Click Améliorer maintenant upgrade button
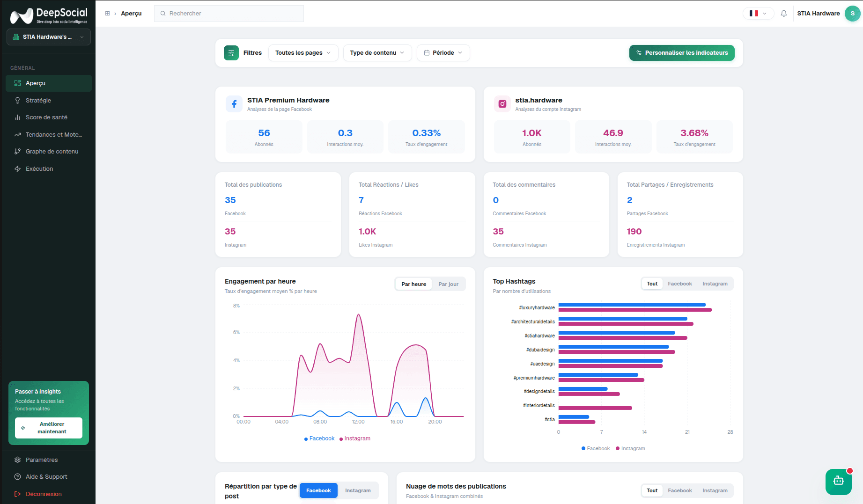The height and width of the screenshot is (504, 863). coord(49,428)
